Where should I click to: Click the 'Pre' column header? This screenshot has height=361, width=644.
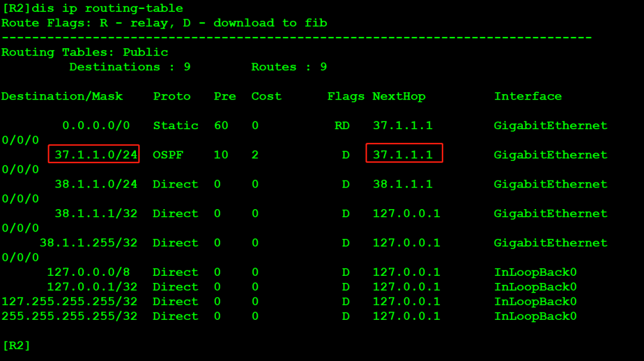225,97
